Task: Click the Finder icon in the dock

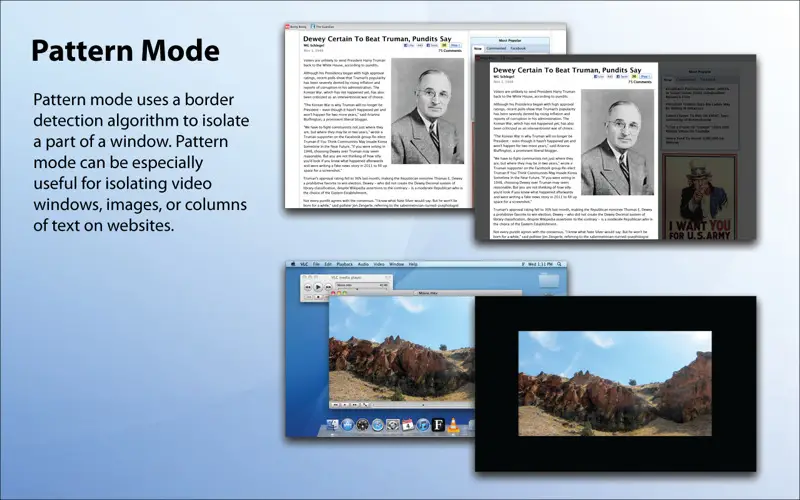Action: pyautogui.click(x=333, y=424)
